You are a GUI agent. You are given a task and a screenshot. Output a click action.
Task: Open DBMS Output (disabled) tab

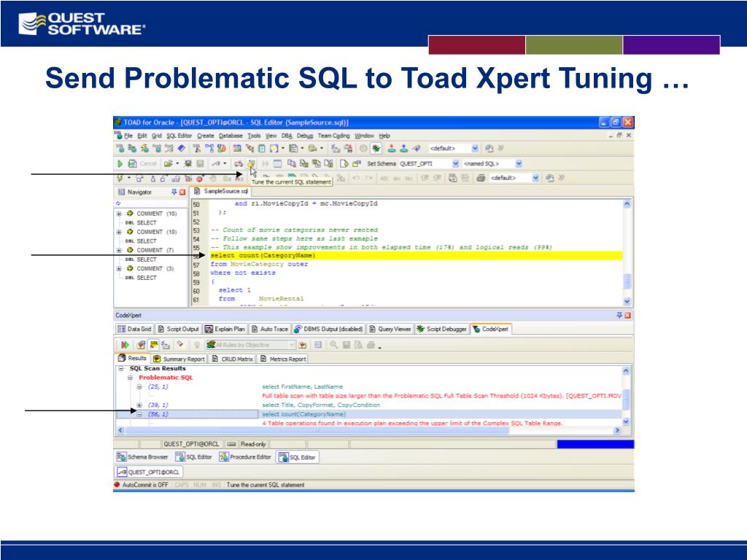(x=328, y=329)
